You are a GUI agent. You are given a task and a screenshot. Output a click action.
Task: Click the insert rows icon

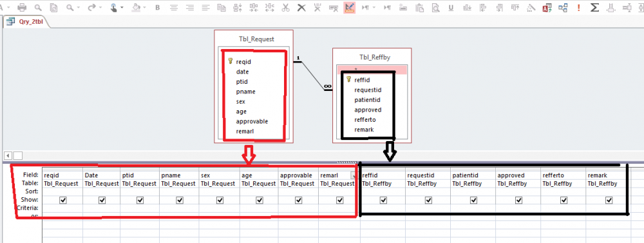click(403, 7)
